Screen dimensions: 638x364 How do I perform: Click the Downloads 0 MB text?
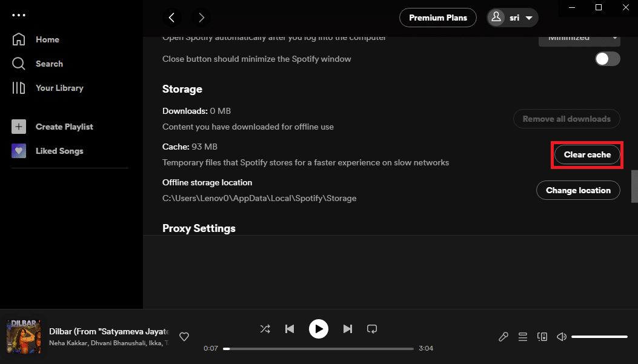(196, 111)
